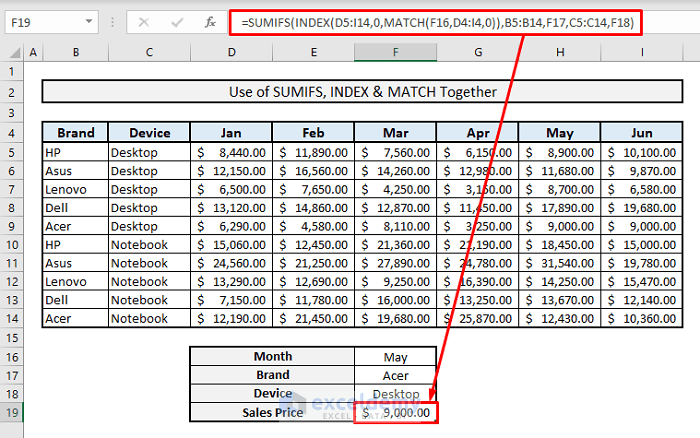This screenshot has width=700, height=438.
Task: Select column H header
Action: point(560,52)
